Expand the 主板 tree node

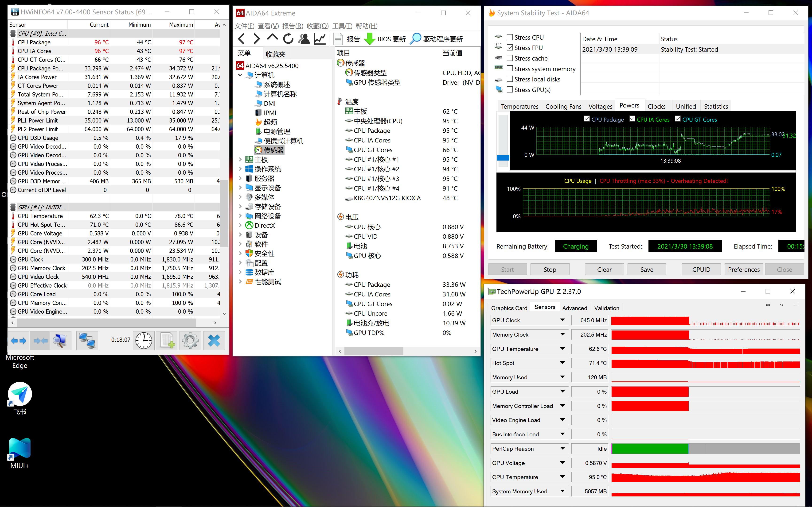click(240, 160)
